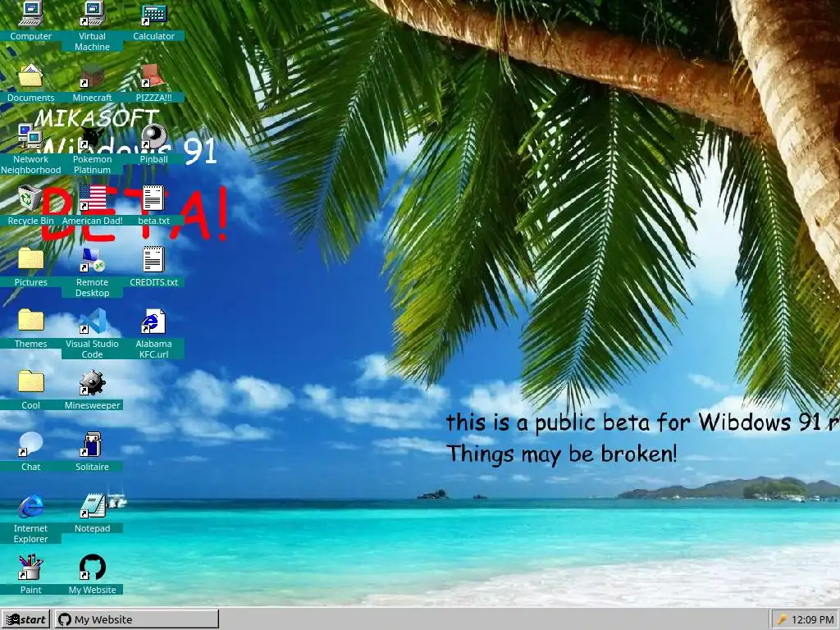This screenshot has width=840, height=630.
Task: Click the 12:09 PM clock
Action: 813,620
